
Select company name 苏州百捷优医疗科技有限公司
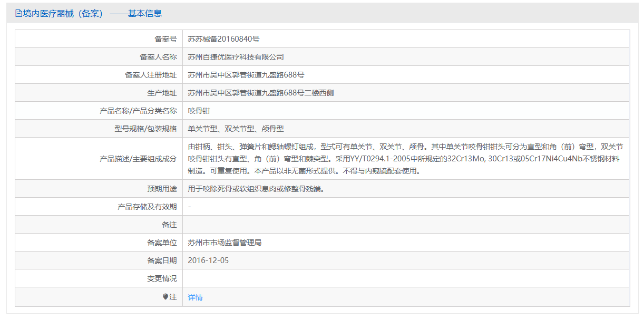pyautogui.click(x=236, y=57)
